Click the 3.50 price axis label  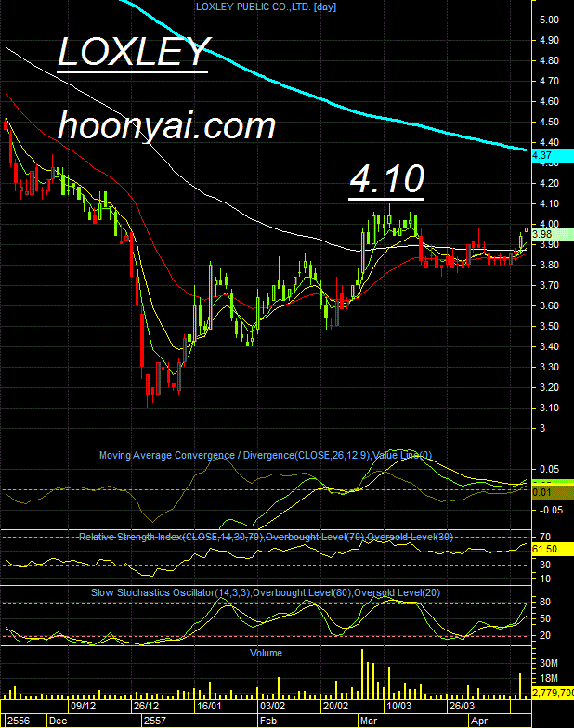point(549,326)
